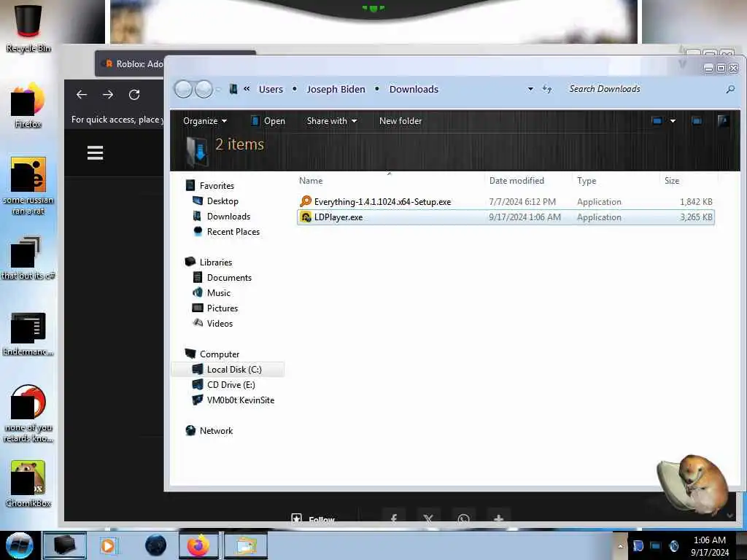Launch Firefox from the desktop shortcut
Image resolution: width=747 pixels, height=560 pixels.
[x=28, y=106]
